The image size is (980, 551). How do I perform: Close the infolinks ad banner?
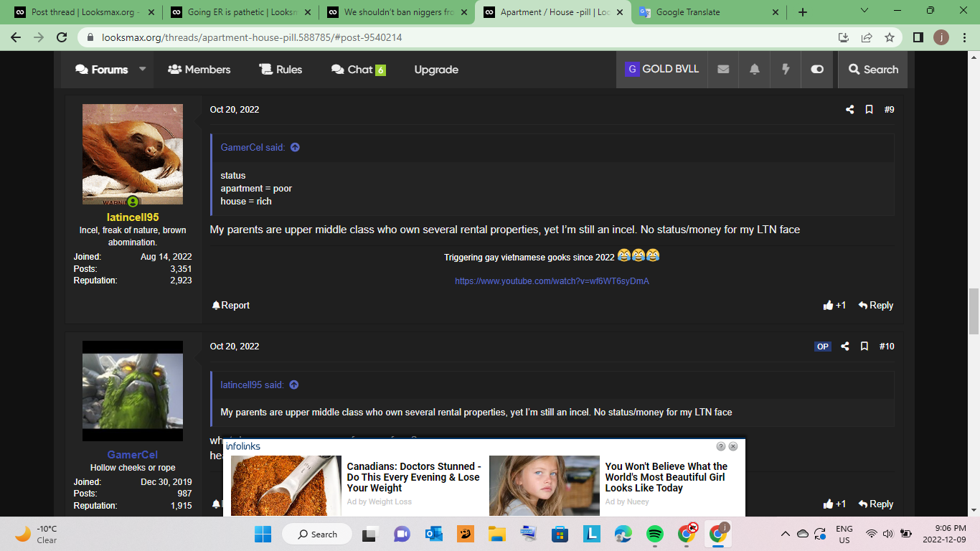coord(733,446)
